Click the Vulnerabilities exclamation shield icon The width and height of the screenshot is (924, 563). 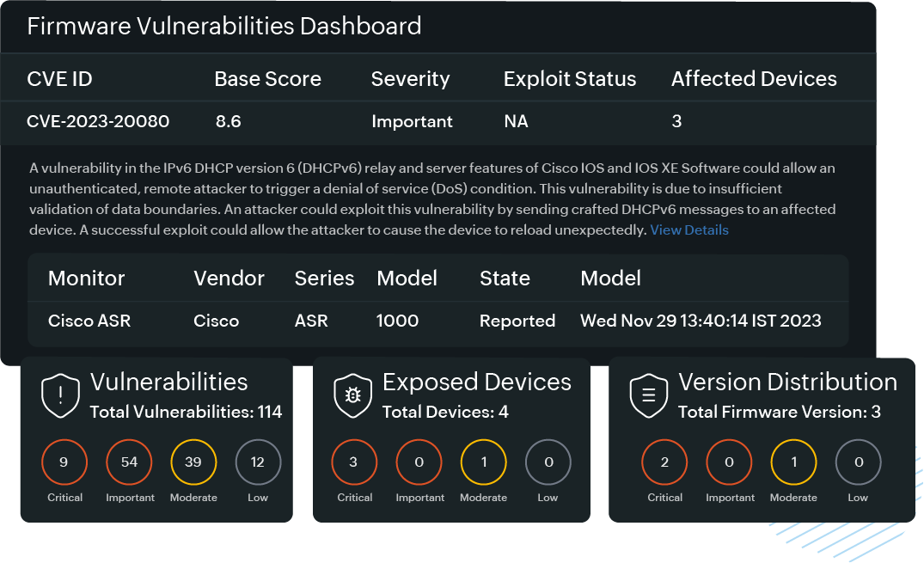click(60, 395)
